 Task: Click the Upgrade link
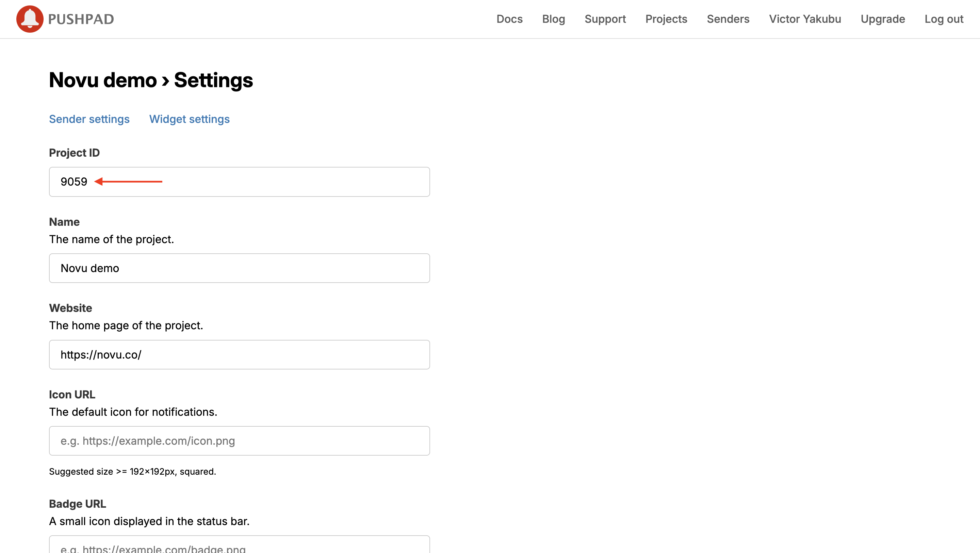point(883,19)
